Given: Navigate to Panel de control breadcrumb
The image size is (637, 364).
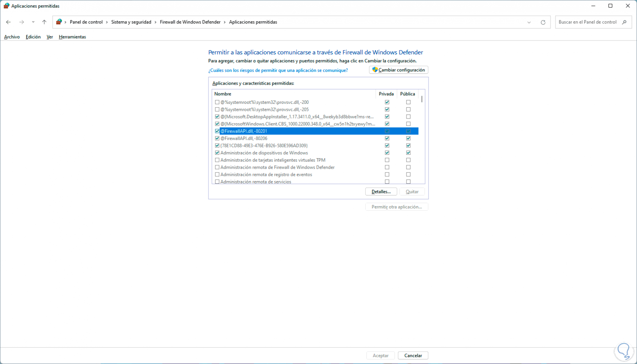Looking at the screenshot, I should (86, 22).
